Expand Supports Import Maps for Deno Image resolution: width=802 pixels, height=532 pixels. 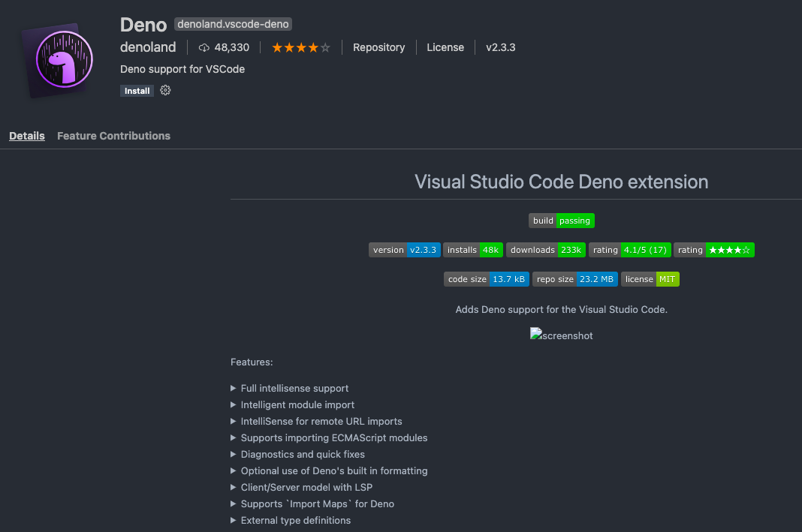point(312,504)
